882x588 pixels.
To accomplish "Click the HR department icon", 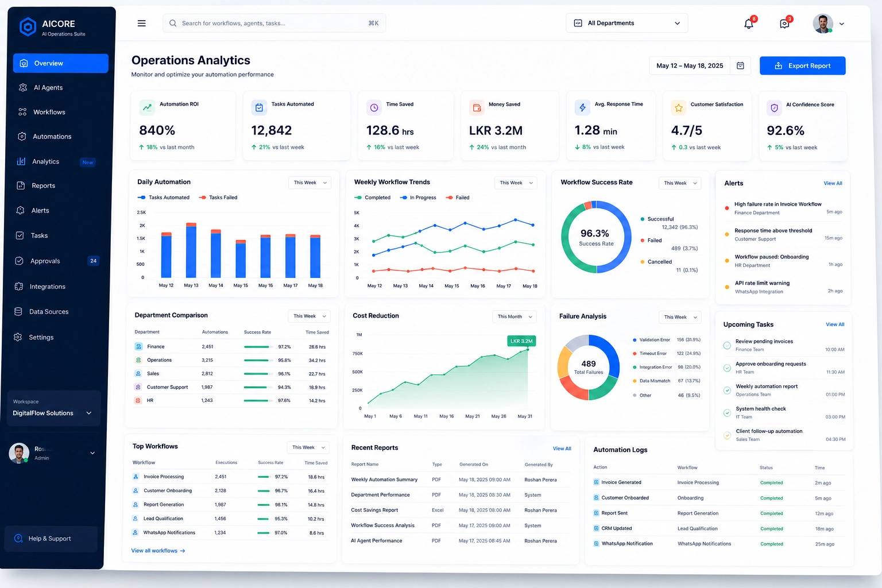I will 138,400.
